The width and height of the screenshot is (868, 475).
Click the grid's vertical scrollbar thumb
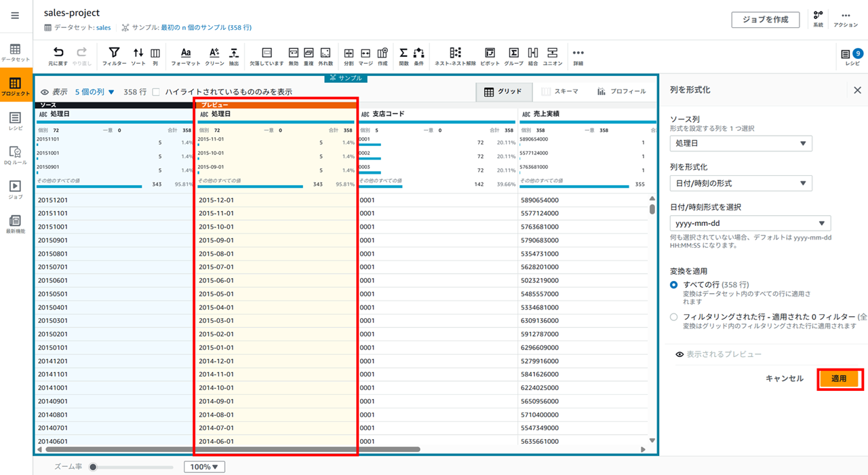(x=652, y=208)
